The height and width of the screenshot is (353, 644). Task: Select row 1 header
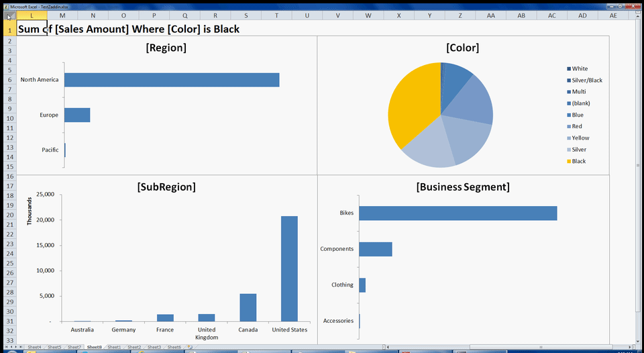9,30
